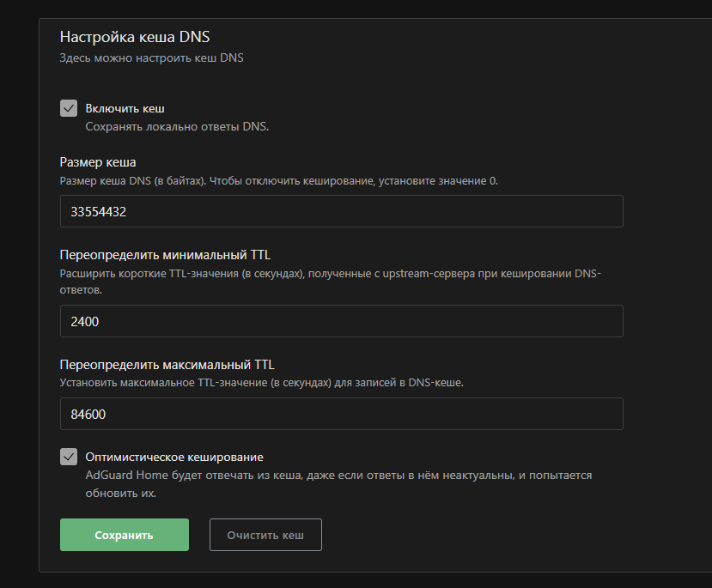Image resolution: width=712 pixels, height=588 pixels.
Task: Toggle the Включить кеш checkbox
Action: coord(69,108)
